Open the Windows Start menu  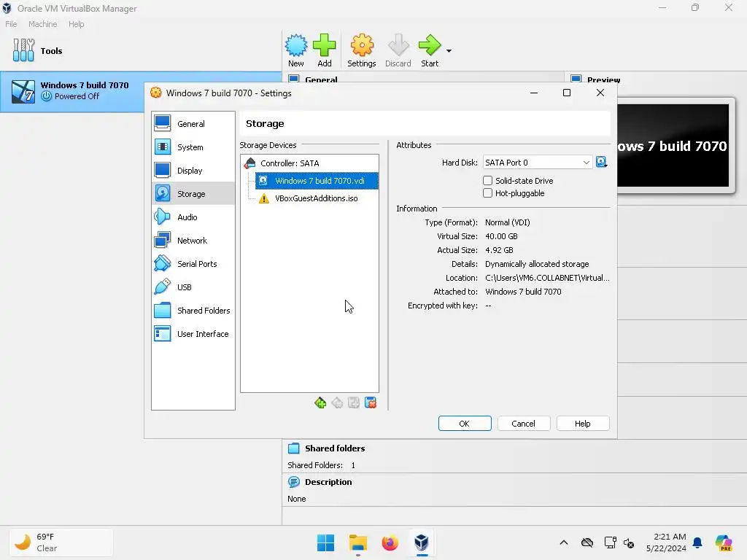coord(326,542)
